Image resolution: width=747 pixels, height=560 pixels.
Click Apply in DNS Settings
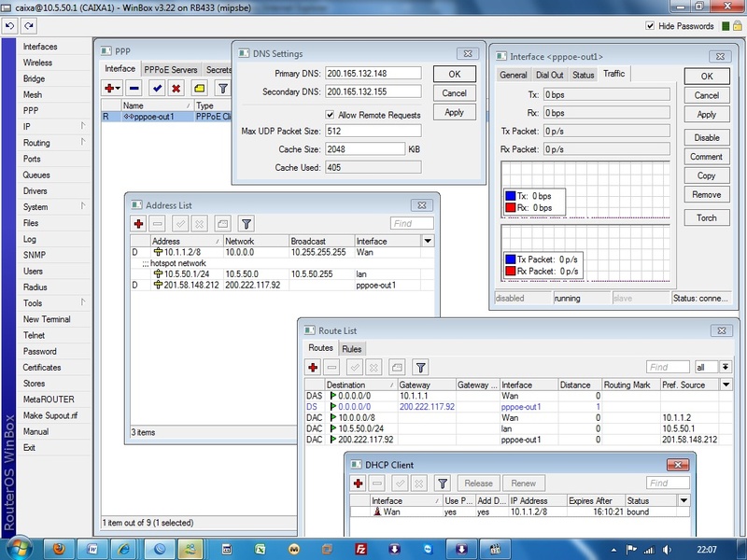(x=454, y=112)
